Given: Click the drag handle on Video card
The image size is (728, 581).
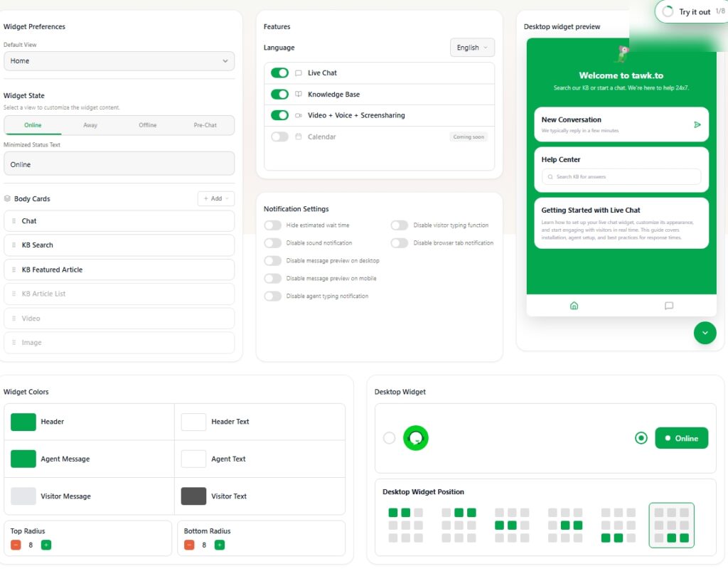Looking at the screenshot, I should 14,319.
